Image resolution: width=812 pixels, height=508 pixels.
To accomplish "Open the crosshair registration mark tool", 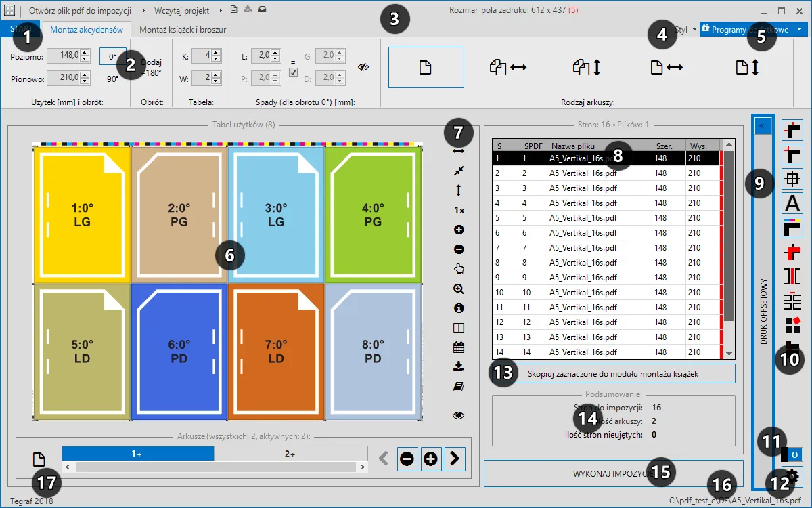I will 792,179.
